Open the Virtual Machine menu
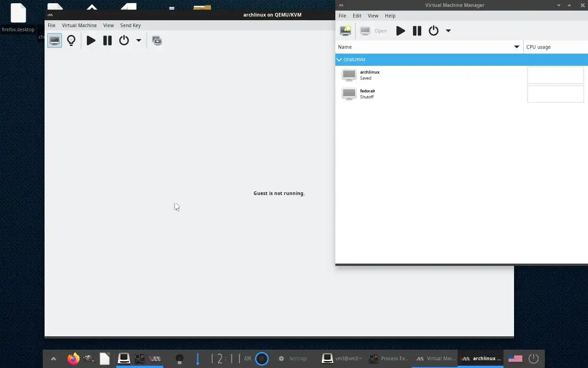 click(x=79, y=25)
